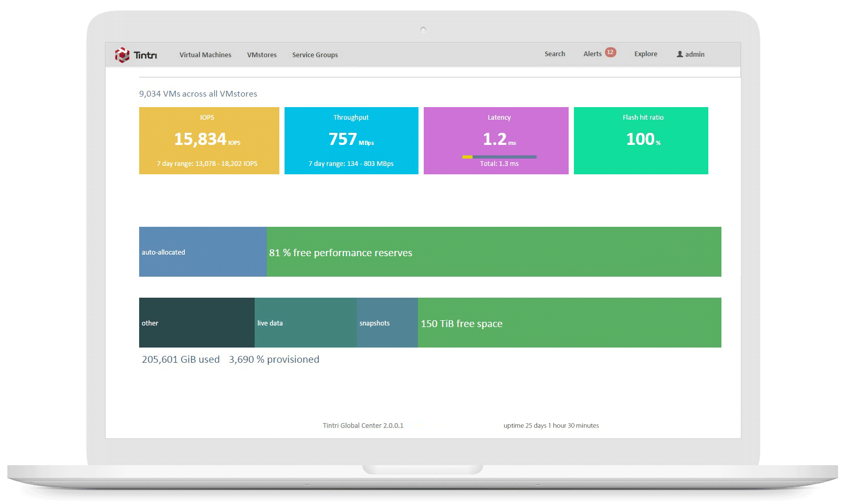This screenshot has height=504, width=848.
Task: Click the 100 % flash hit value
Action: (643, 139)
